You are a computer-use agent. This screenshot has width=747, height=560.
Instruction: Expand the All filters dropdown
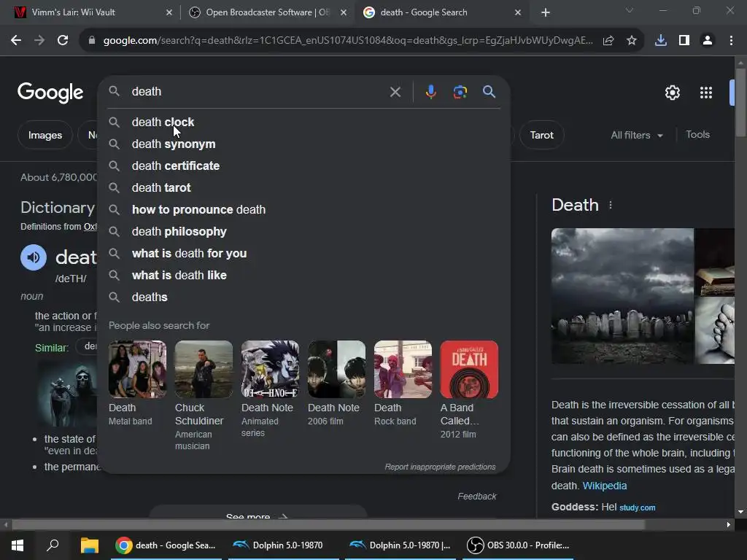[637, 135]
